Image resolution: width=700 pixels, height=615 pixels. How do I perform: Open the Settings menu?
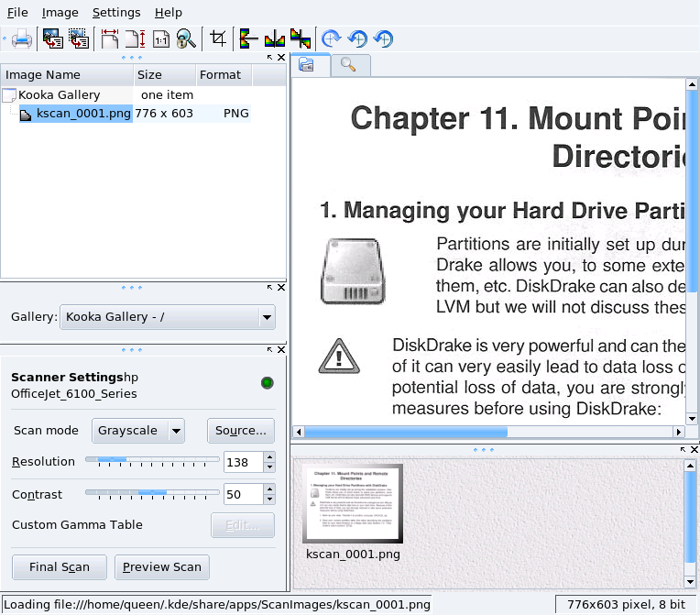[116, 13]
